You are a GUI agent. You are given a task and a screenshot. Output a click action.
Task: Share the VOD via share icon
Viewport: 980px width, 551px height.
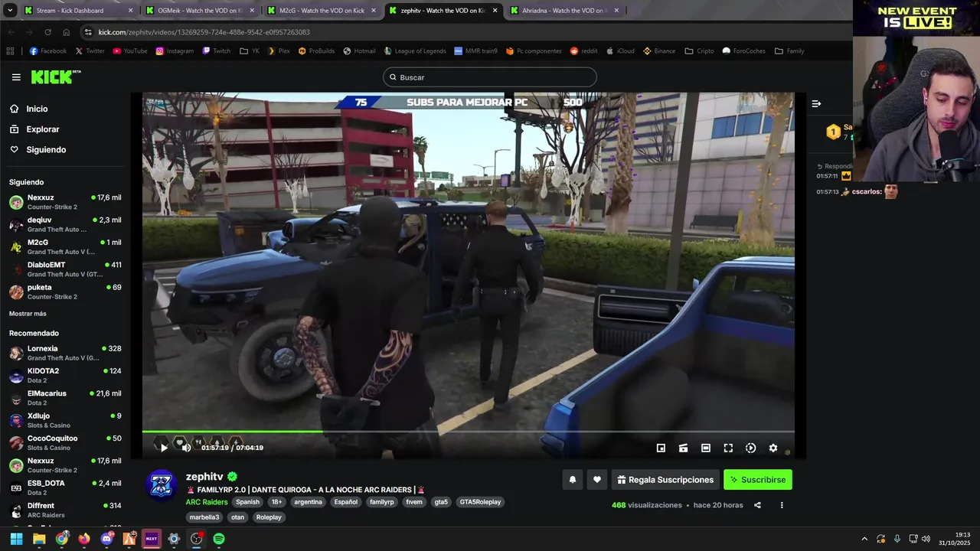point(757,505)
